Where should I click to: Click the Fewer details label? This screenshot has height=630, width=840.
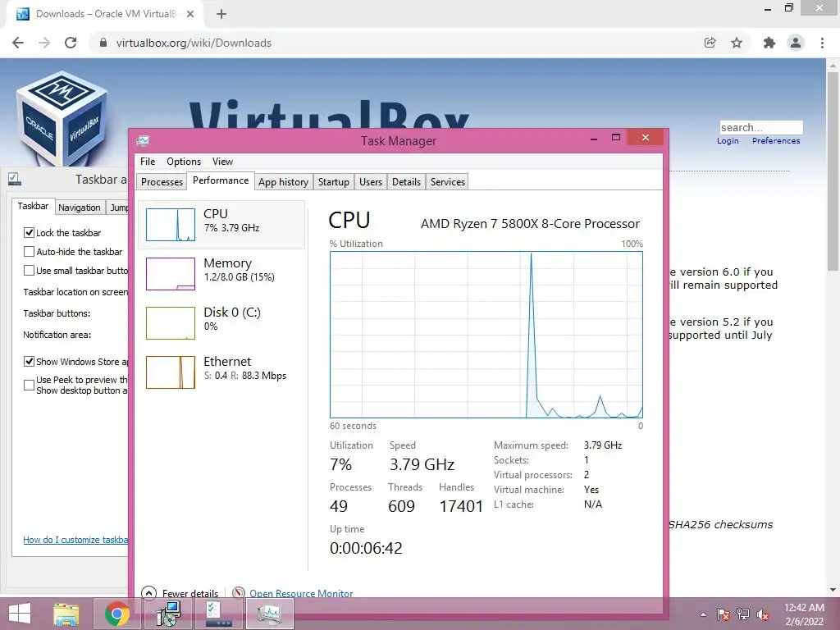click(x=190, y=593)
